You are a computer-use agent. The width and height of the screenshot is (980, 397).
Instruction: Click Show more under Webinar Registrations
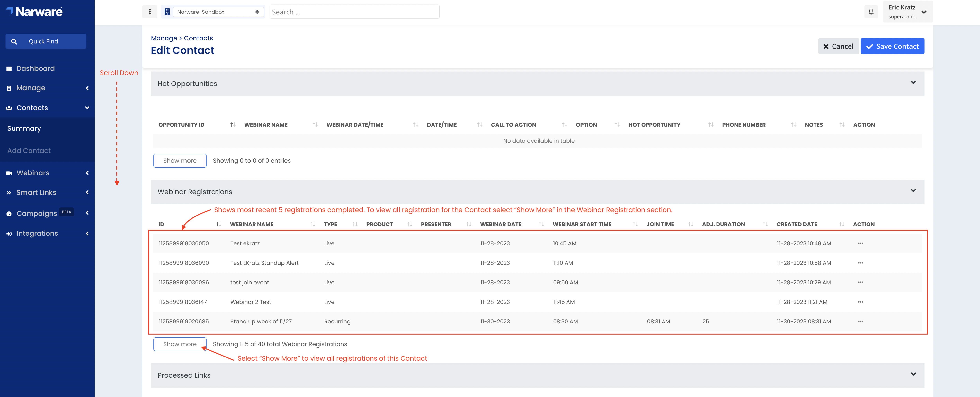[180, 344]
